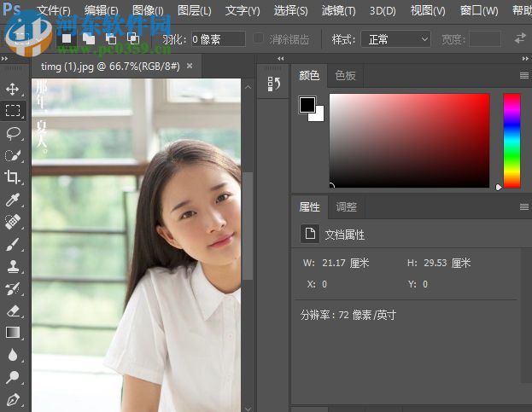Screen dimensions: 532x412
Task: Click the rainbow hue slider strip
Action: [x=512, y=140]
